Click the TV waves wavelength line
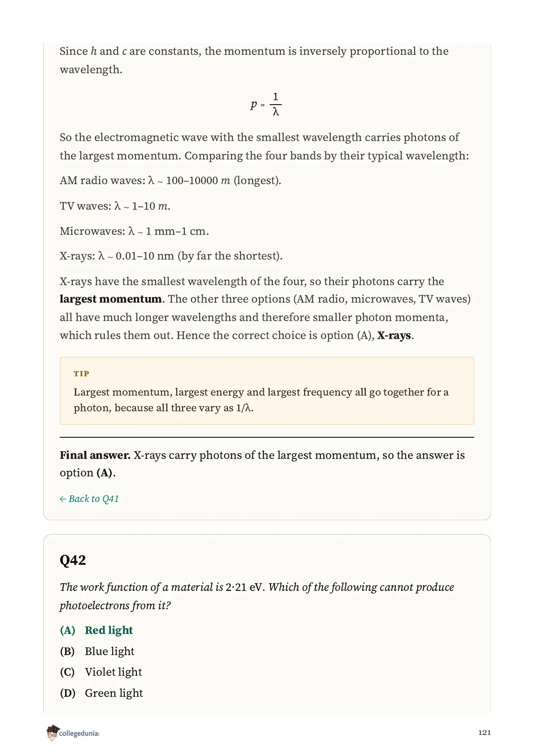534x756 pixels. pyautogui.click(x=115, y=206)
